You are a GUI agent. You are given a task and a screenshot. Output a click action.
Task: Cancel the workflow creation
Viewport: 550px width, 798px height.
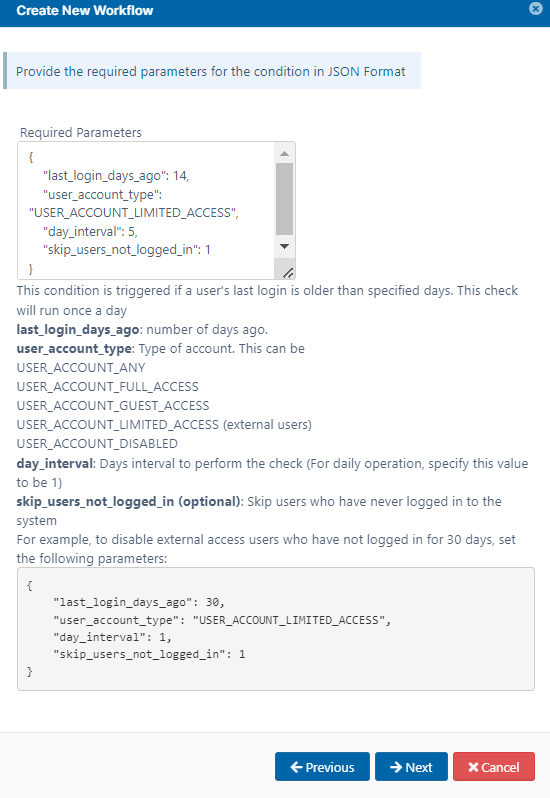point(494,766)
